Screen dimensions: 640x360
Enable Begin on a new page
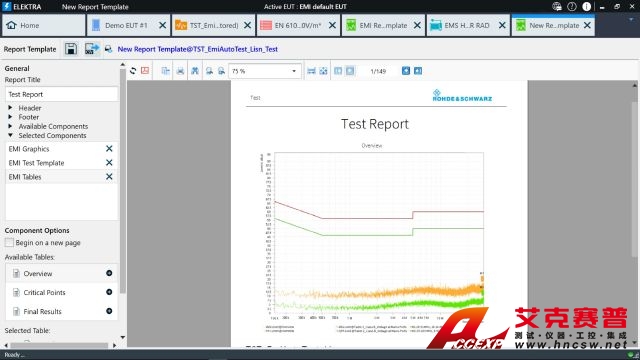9,242
